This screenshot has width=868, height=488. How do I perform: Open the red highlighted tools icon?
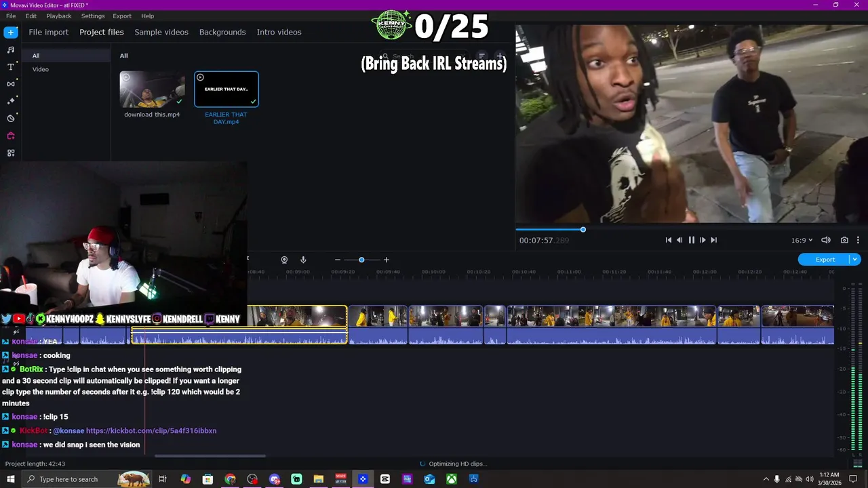point(11,136)
